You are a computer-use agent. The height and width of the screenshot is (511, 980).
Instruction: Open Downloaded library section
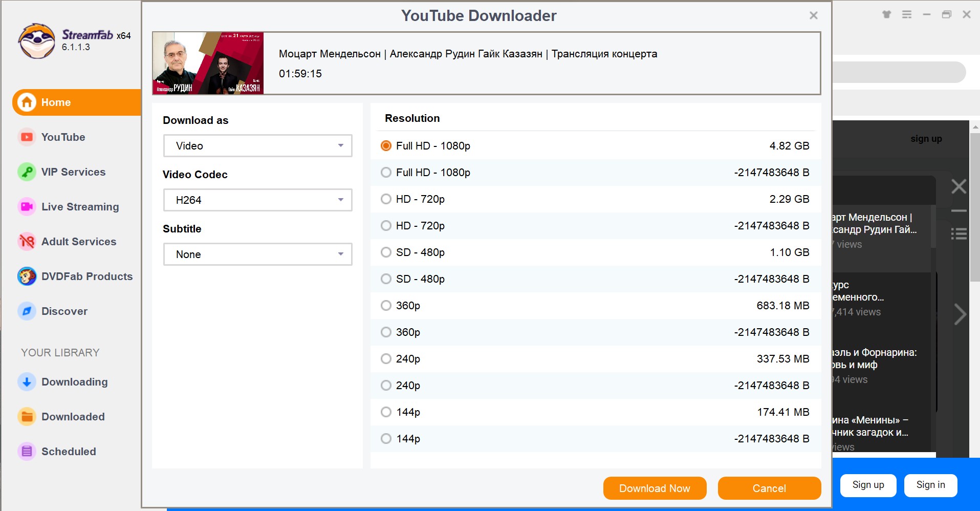[73, 417]
